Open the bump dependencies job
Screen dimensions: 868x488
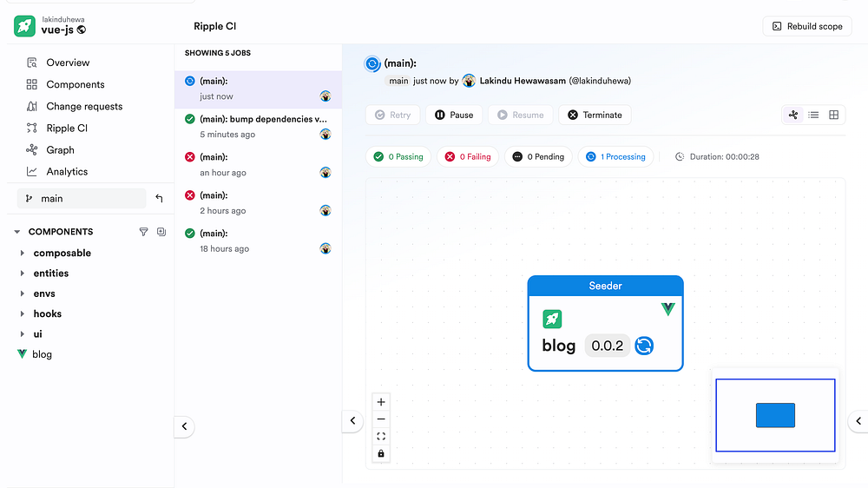pos(258,126)
